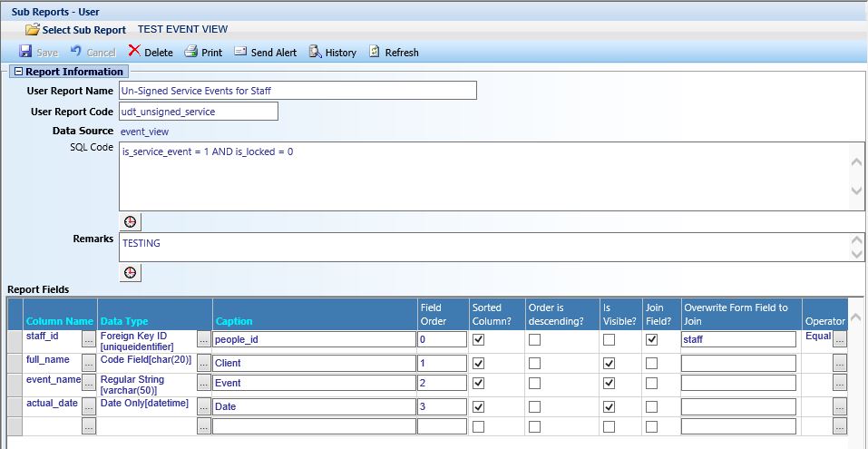Open data type picker for Code Field[char(20)]
The image size is (868, 449).
point(204,363)
